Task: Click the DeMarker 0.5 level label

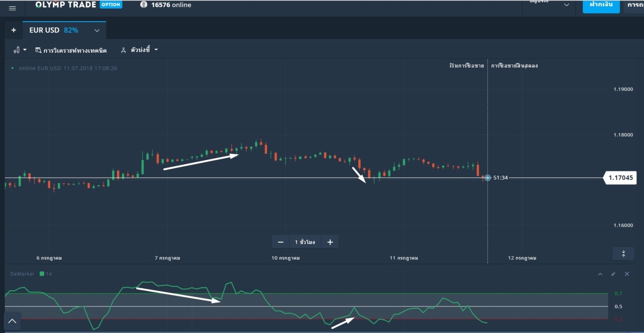Action: pos(618,307)
